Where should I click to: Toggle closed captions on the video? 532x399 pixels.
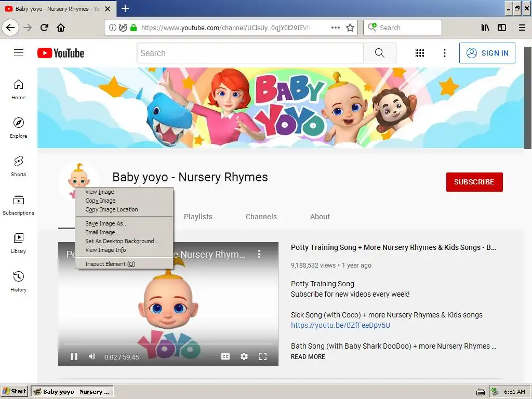point(225,356)
